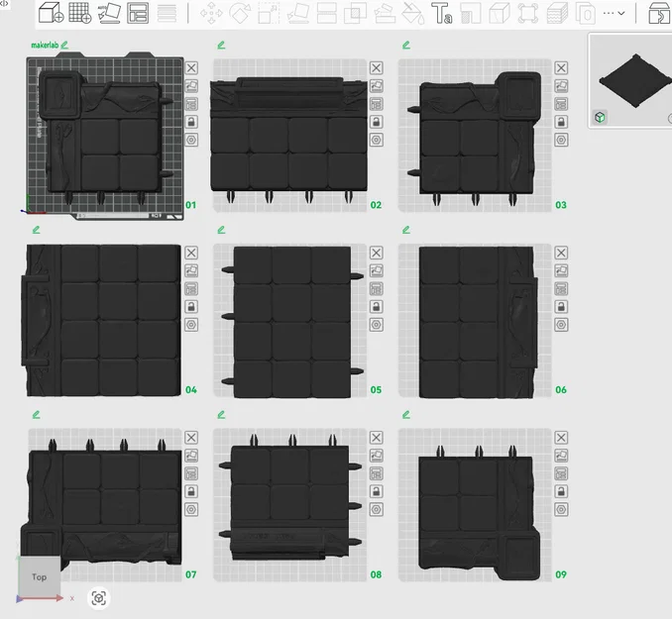Image resolution: width=672 pixels, height=619 pixels.
Task: Auto orient objects on plate 03
Action: (561, 86)
